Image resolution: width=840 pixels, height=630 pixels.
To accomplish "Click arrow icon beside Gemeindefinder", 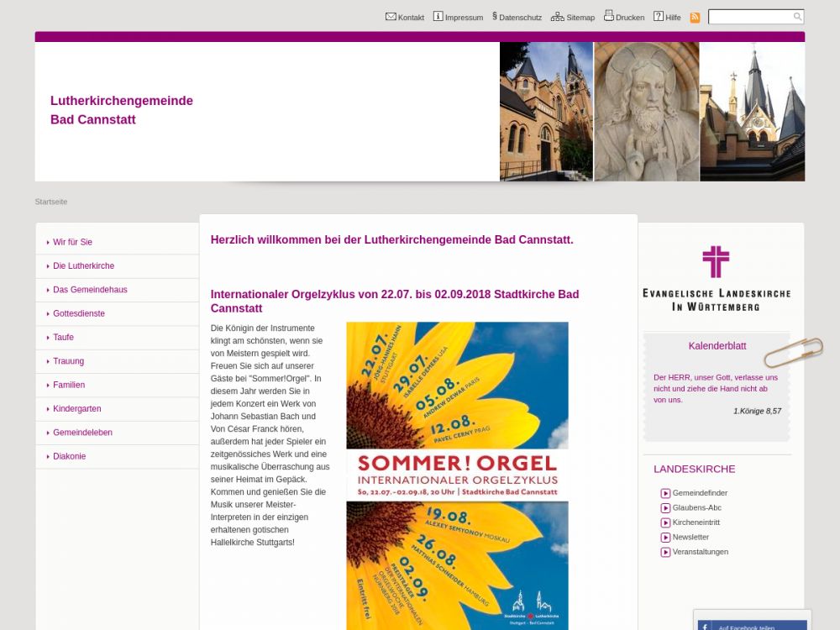I will pyautogui.click(x=665, y=494).
